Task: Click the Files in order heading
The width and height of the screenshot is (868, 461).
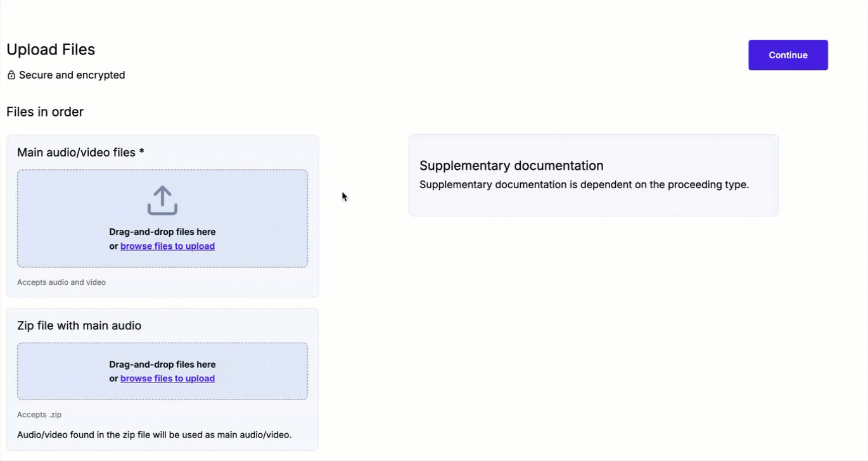Action: click(x=45, y=112)
